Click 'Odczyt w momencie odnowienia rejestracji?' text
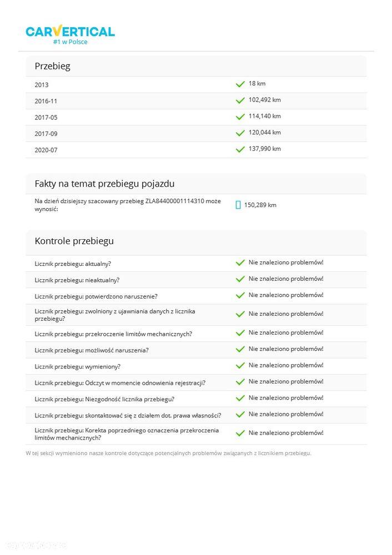Image resolution: width=392 pixels, height=555 pixels. (x=145, y=383)
